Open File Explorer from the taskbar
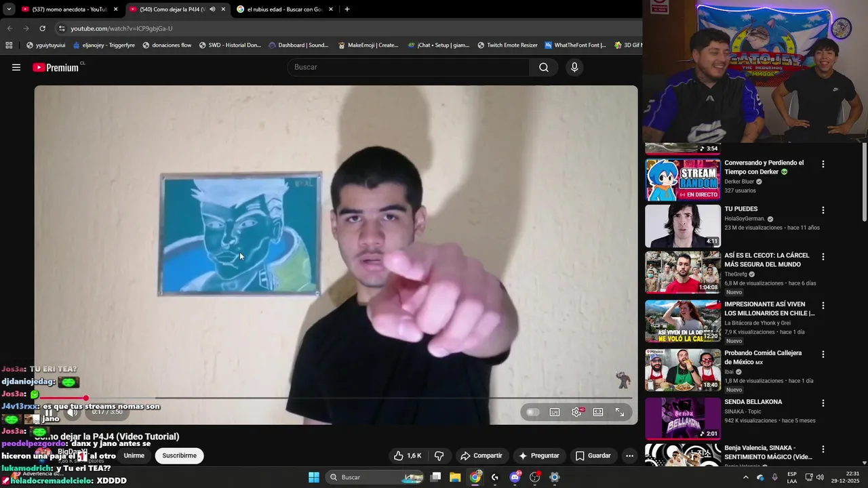This screenshot has width=868, height=488. tap(455, 477)
